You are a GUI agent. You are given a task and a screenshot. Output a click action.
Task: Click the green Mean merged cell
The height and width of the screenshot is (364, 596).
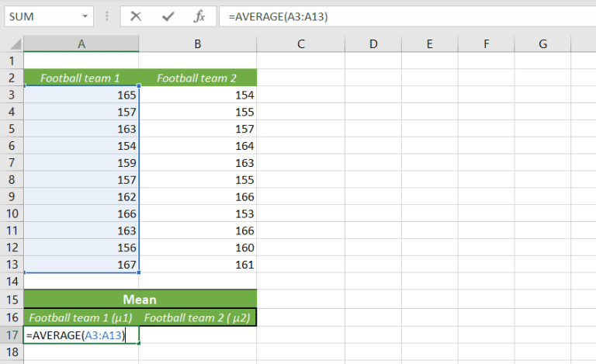[x=140, y=300]
